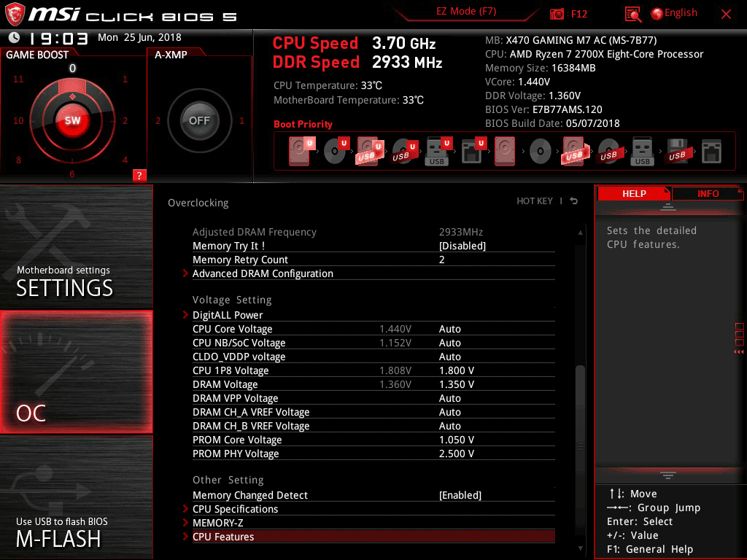
Task: Open the M-FLASH BIOS flashing section
Action: click(x=76, y=497)
